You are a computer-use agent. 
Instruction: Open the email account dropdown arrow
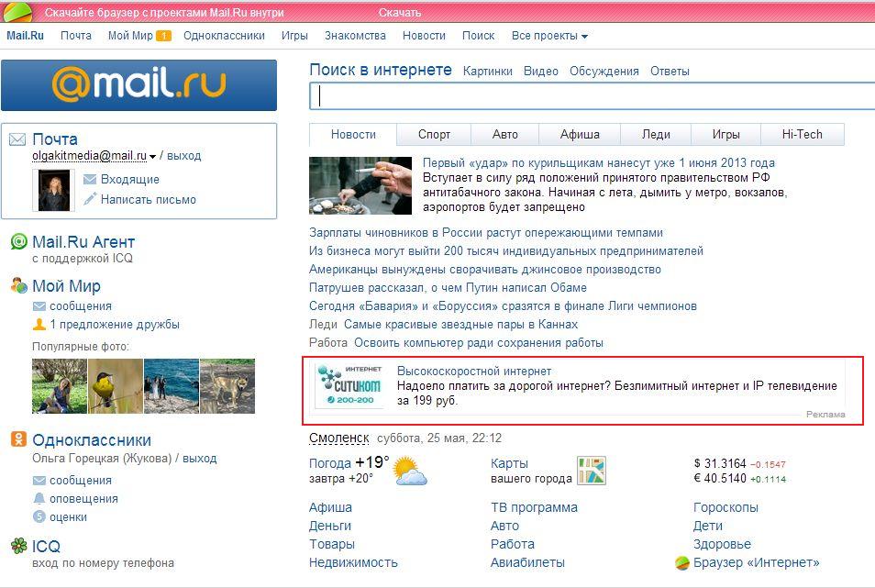[152, 157]
